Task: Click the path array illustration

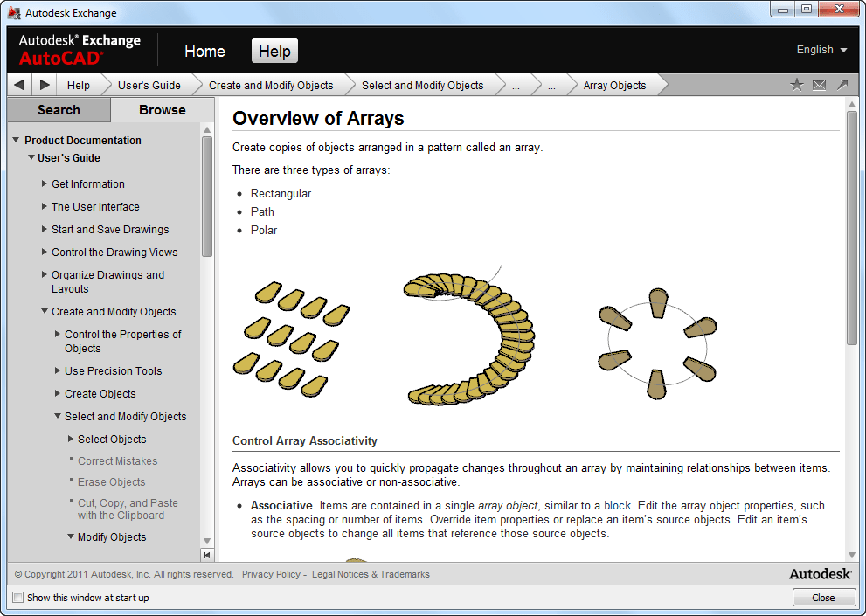Action: [469, 336]
